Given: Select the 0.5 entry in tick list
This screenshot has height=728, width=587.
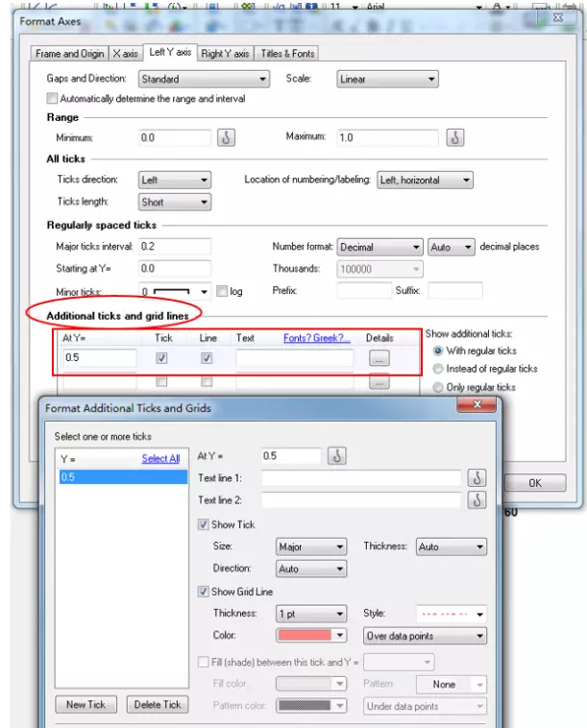Looking at the screenshot, I should point(121,476).
